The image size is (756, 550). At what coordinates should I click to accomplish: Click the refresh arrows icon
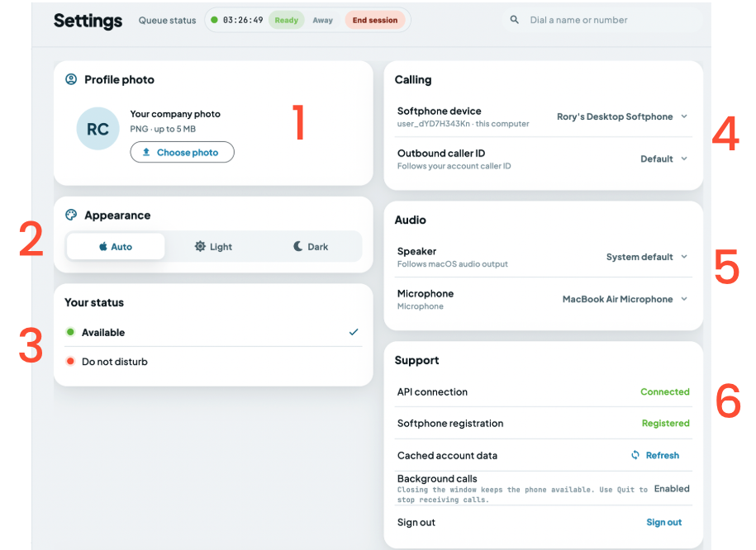635,454
